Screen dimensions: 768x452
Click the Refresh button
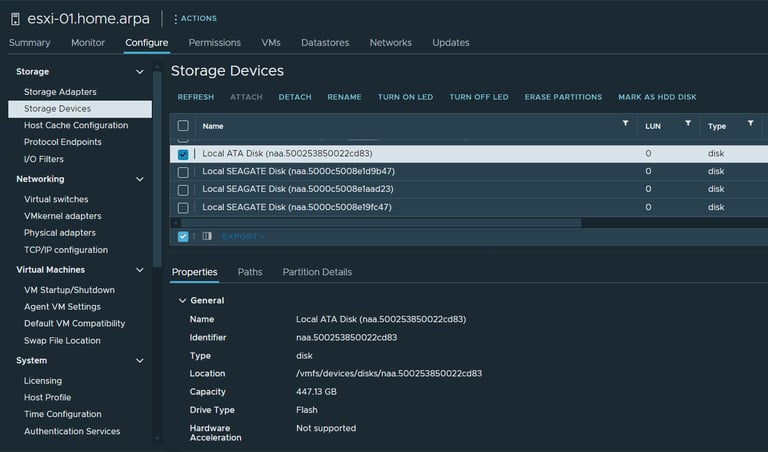[196, 97]
